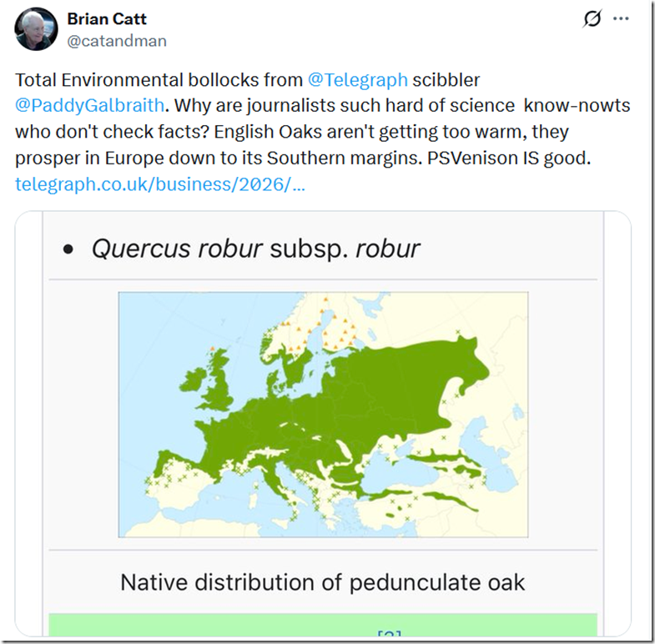Open the @Telegraph mention
Screen dimensions: 655x644
pyautogui.click(x=358, y=80)
